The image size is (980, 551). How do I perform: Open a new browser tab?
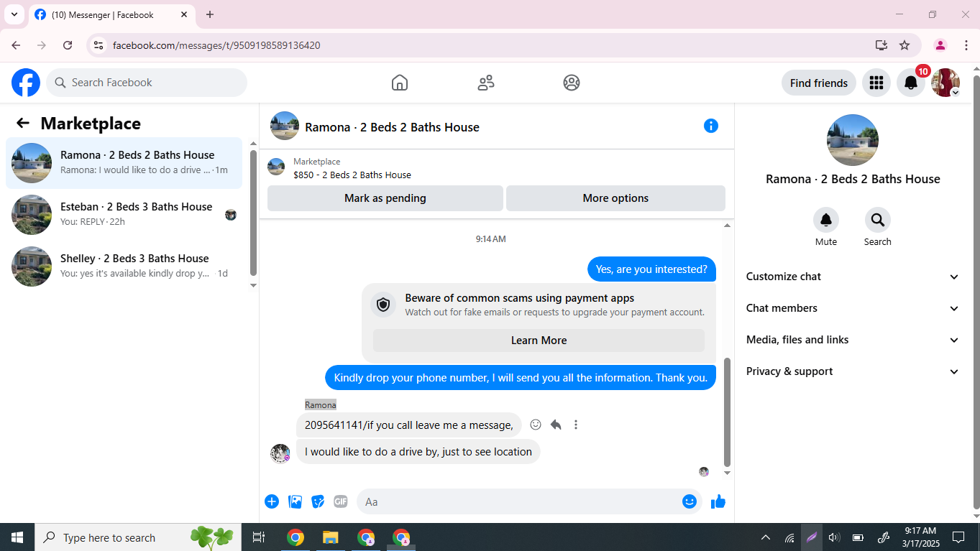click(210, 14)
